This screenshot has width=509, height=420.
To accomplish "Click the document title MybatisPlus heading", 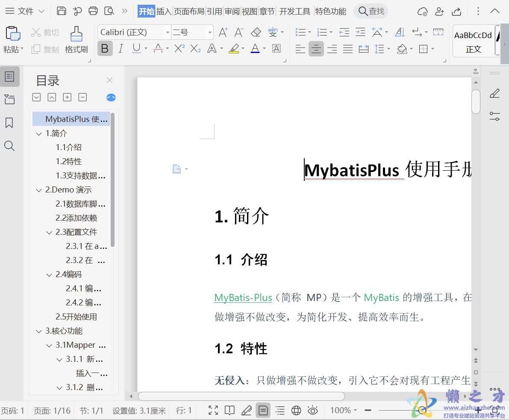I will (x=388, y=169).
